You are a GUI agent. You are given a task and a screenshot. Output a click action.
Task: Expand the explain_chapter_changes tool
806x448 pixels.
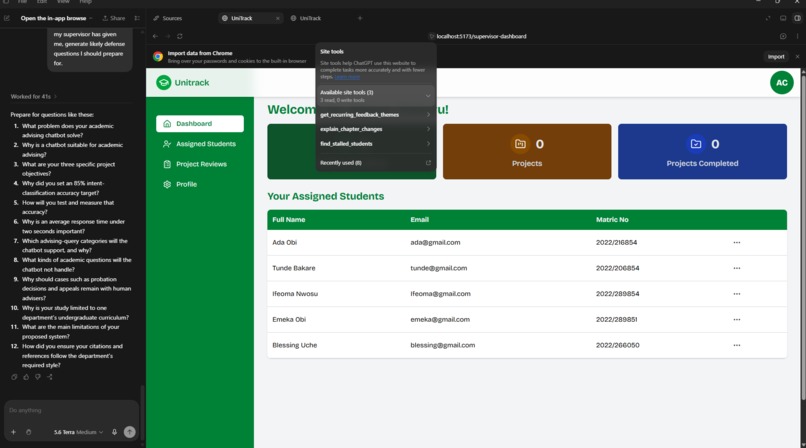[375, 129]
